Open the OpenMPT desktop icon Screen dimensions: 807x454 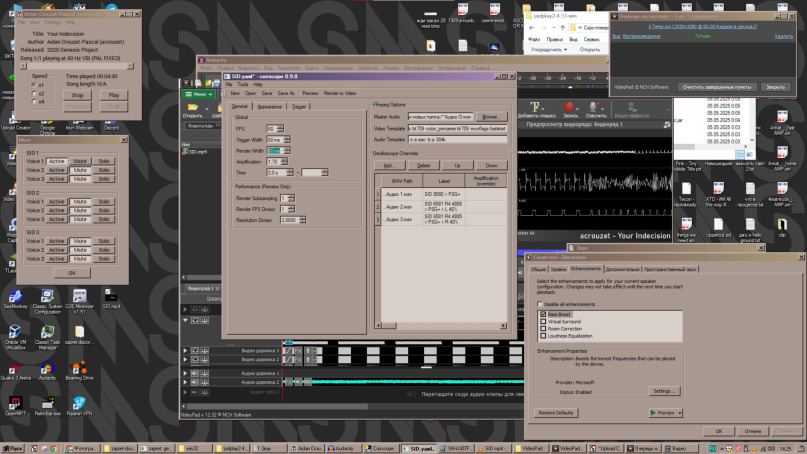15,400
